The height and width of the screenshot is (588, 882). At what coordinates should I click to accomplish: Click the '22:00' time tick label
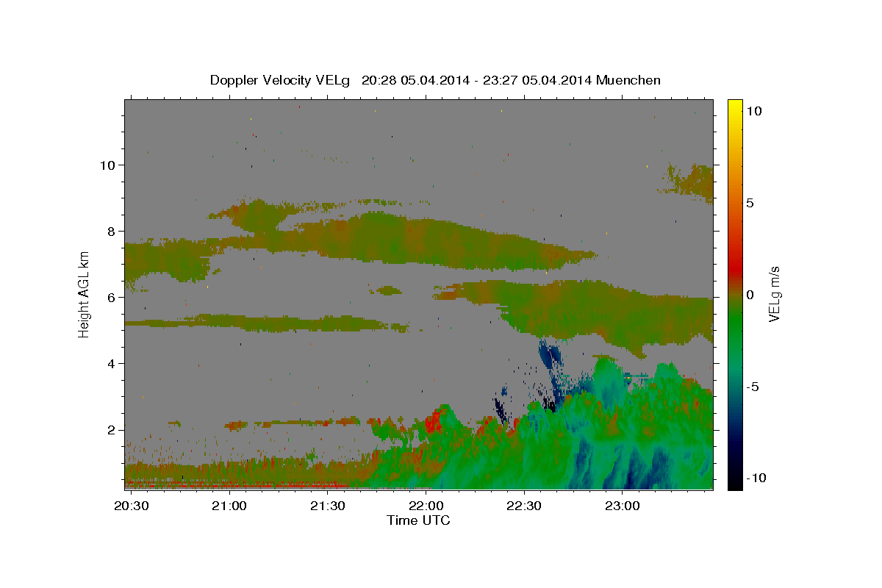[x=426, y=506]
